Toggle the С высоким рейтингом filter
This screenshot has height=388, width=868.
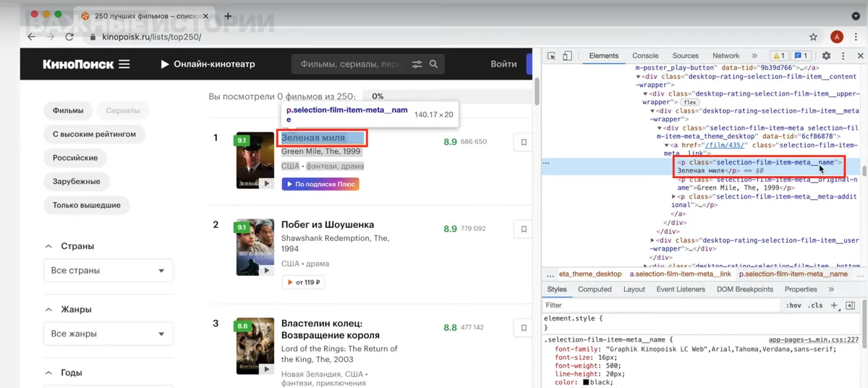click(x=94, y=134)
